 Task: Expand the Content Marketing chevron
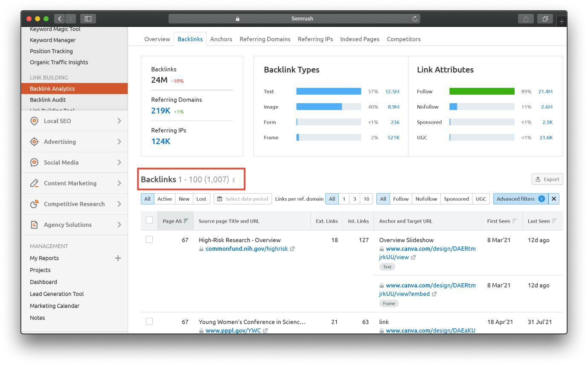tap(119, 183)
